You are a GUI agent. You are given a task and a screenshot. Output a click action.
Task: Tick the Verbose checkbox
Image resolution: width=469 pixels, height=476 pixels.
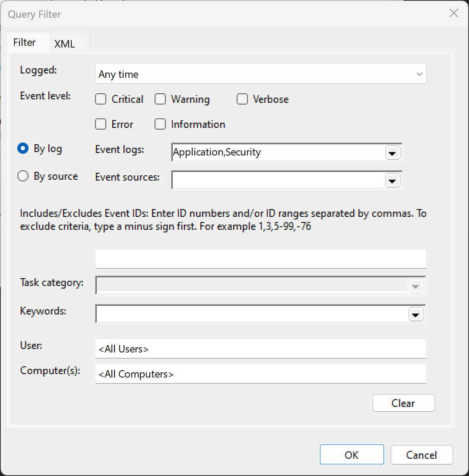(x=242, y=99)
